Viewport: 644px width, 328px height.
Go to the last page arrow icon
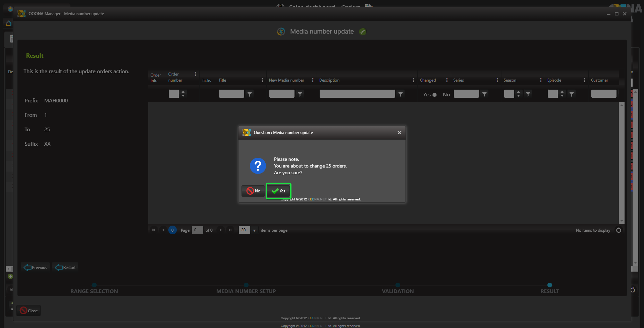coord(230,230)
